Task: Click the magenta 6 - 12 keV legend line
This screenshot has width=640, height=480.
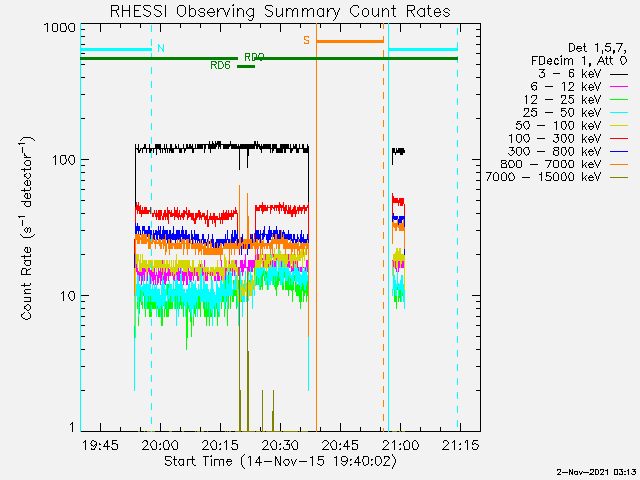Action: point(619,87)
